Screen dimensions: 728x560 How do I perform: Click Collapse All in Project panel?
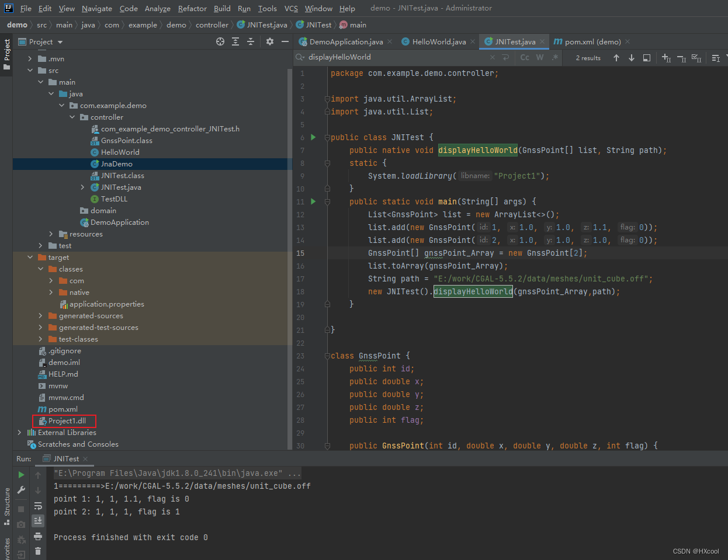tap(251, 41)
